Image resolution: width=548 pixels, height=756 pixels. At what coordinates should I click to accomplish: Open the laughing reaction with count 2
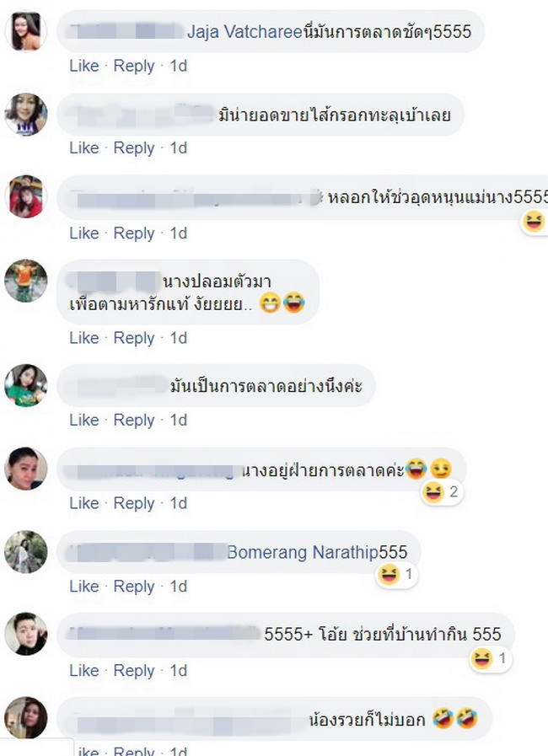tap(442, 492)
